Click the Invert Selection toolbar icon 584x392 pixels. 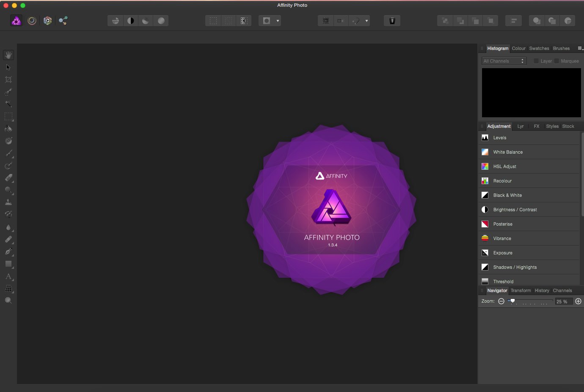point(244,21)
